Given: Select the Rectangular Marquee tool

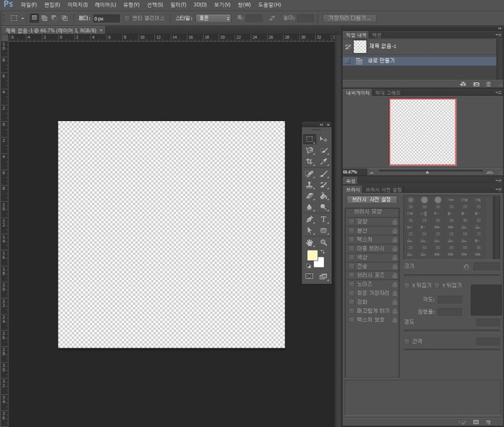Looking at the screenshot, I should tap(309, 139).
